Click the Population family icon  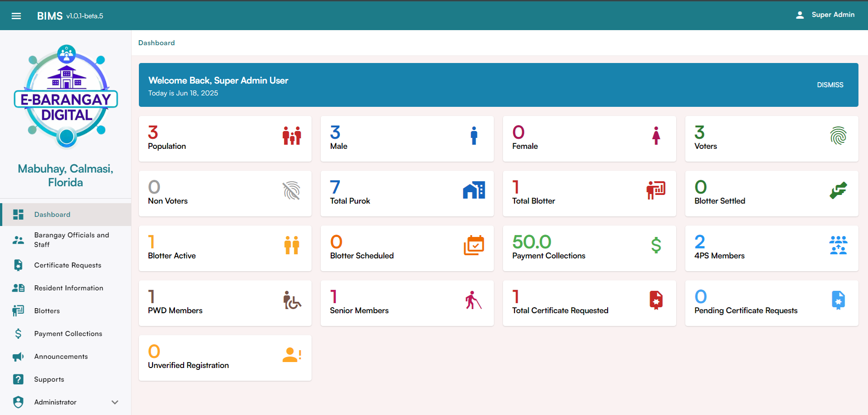point(292,136)
